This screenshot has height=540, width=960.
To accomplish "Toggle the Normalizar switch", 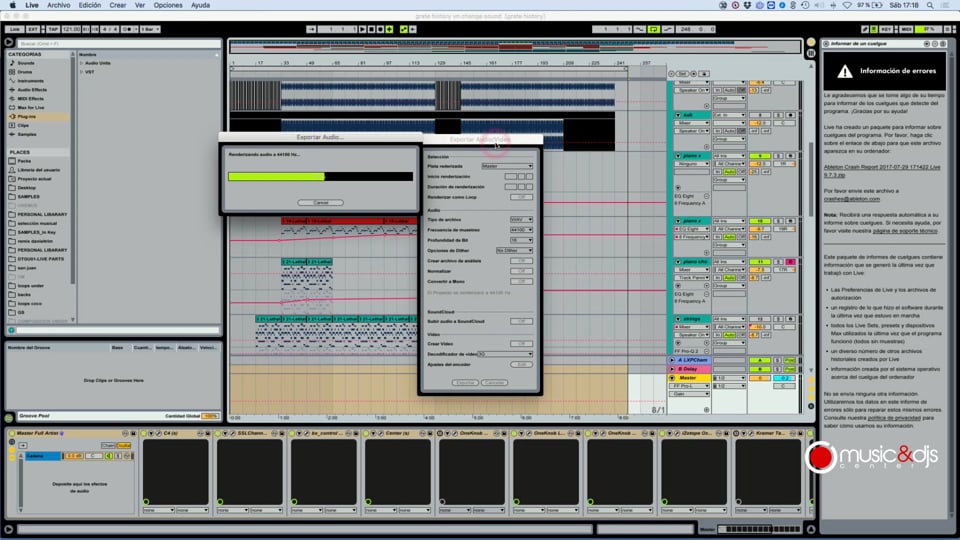I will click(x=521, y=271).
